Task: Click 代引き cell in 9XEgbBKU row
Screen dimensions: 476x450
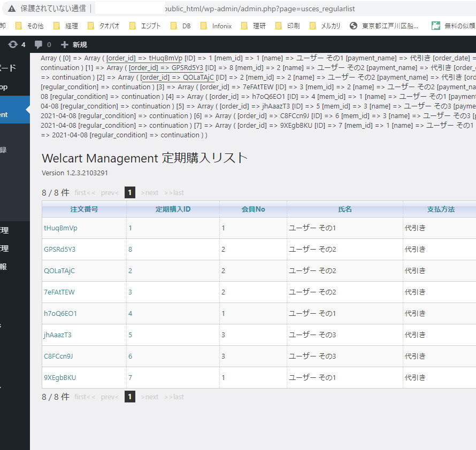Action: point(415,377)
